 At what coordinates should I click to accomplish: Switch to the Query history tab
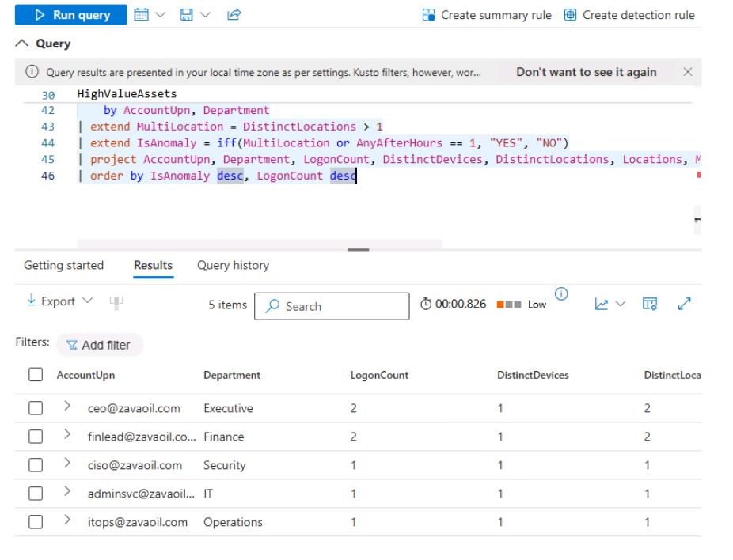233,266
